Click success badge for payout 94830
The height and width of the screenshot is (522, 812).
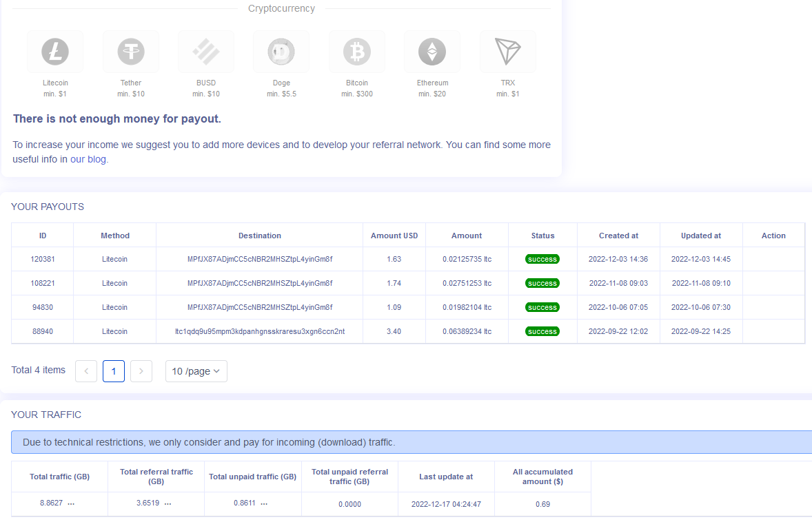542,307
